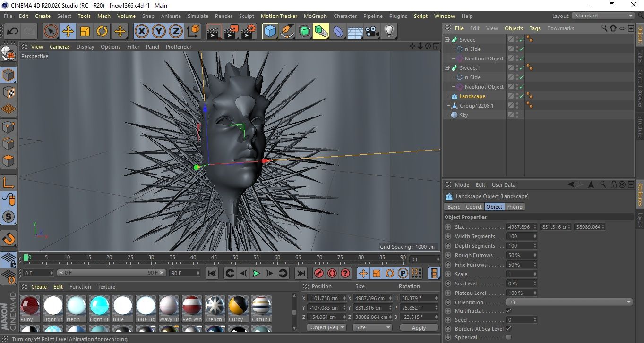The image size is (644, 343).
Task: Select the Sky object
Action: 464,115
